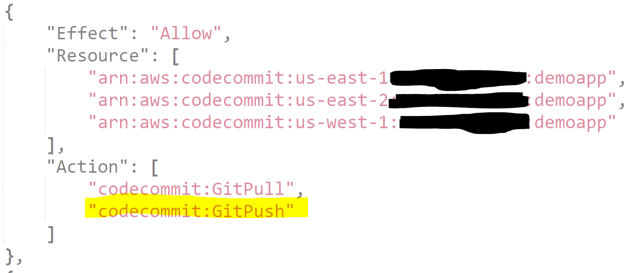Click the us-west-1 codecommit ARN line
The width and height of the screenshot is (644, 273).
pos(352,123)
